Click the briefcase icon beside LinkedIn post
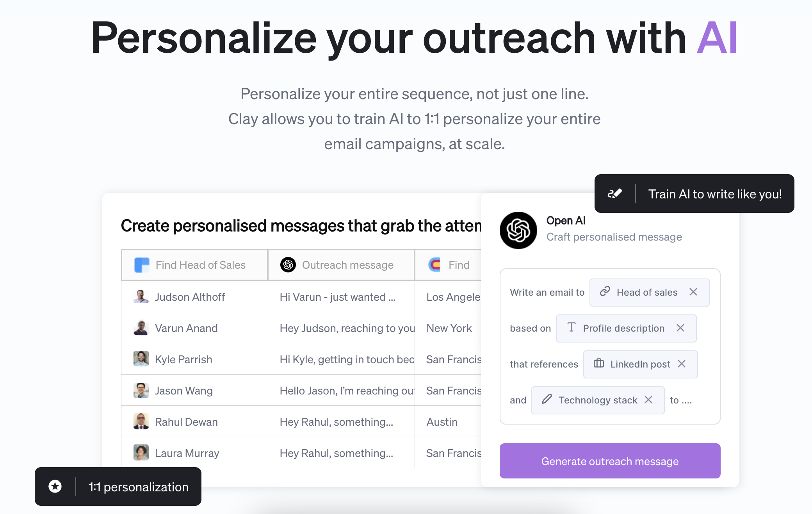812x514 pixels. tap(598, 364)
